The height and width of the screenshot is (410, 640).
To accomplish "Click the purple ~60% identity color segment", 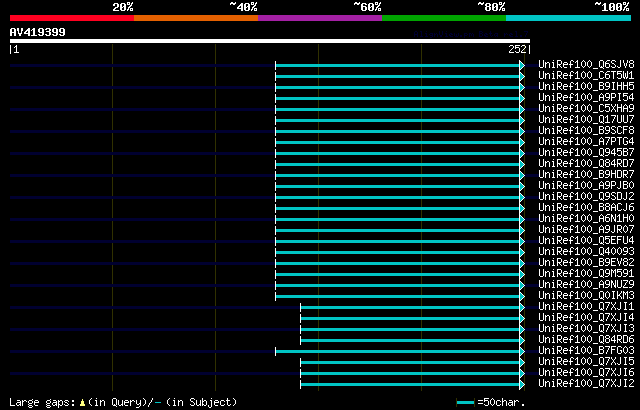I will [x=320, y=18].
